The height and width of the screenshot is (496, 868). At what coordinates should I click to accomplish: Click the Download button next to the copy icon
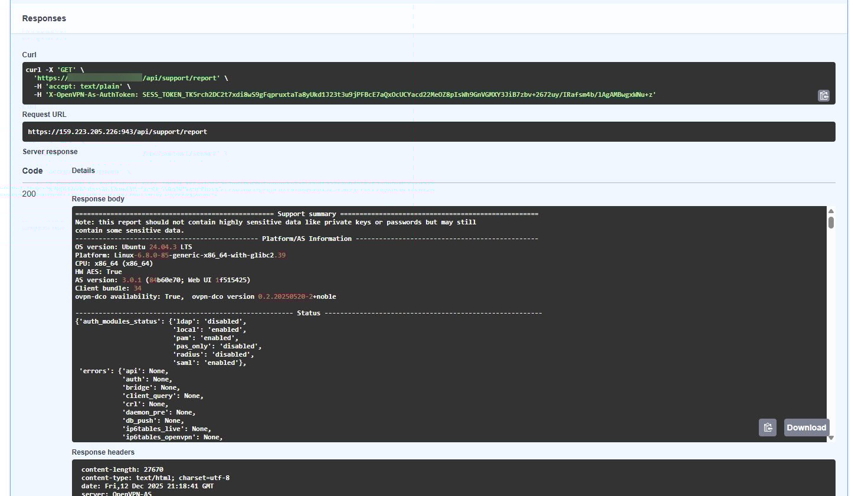click(806, 427)
